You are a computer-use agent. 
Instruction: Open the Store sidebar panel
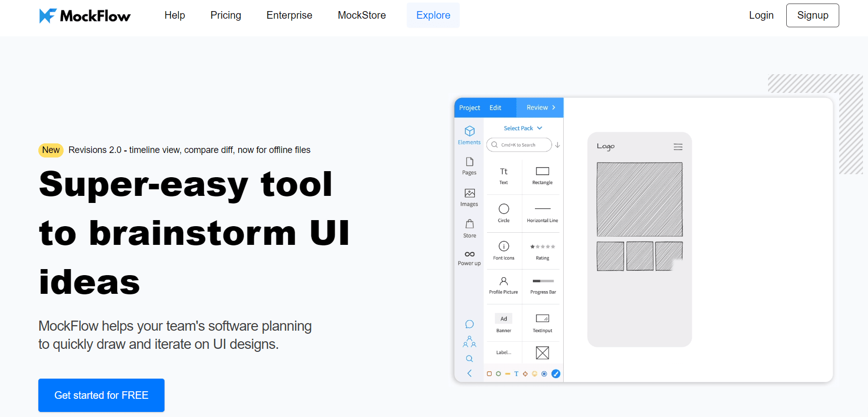tap(469, 229)
